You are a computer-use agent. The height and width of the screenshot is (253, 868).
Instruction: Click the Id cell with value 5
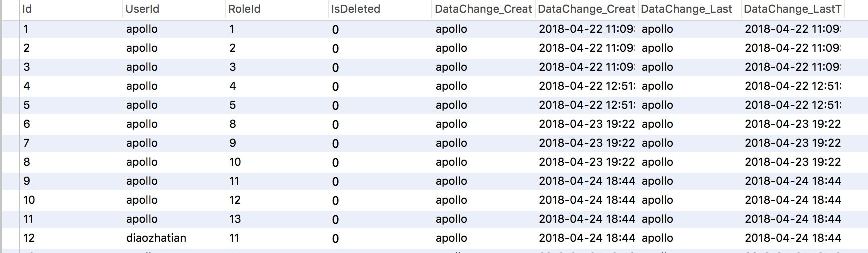[x=27, y=105]
